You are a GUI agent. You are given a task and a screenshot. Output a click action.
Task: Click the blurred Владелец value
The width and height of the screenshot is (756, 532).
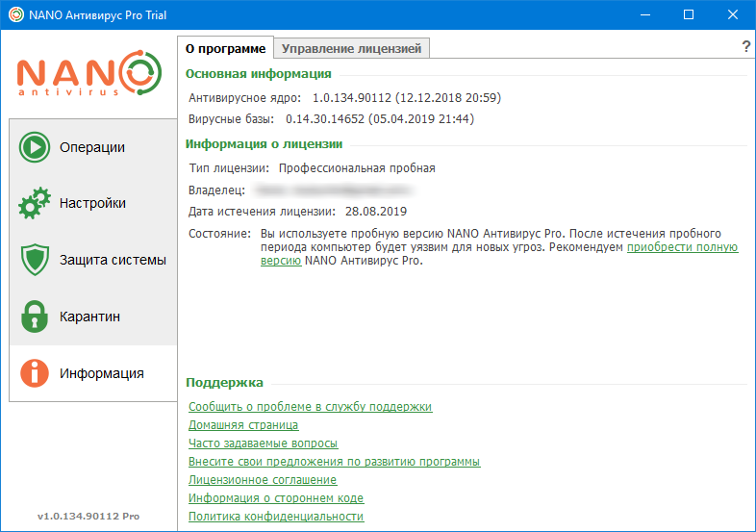334,190
